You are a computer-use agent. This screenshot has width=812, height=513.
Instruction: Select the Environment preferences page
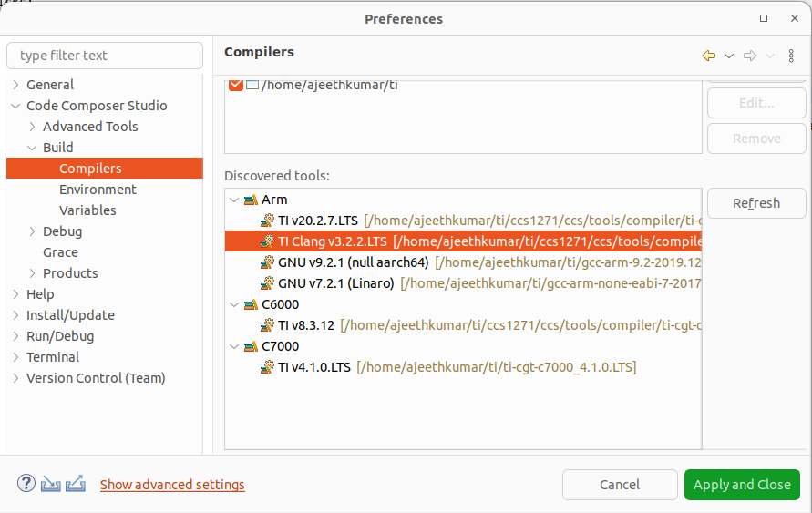point(98,190)
